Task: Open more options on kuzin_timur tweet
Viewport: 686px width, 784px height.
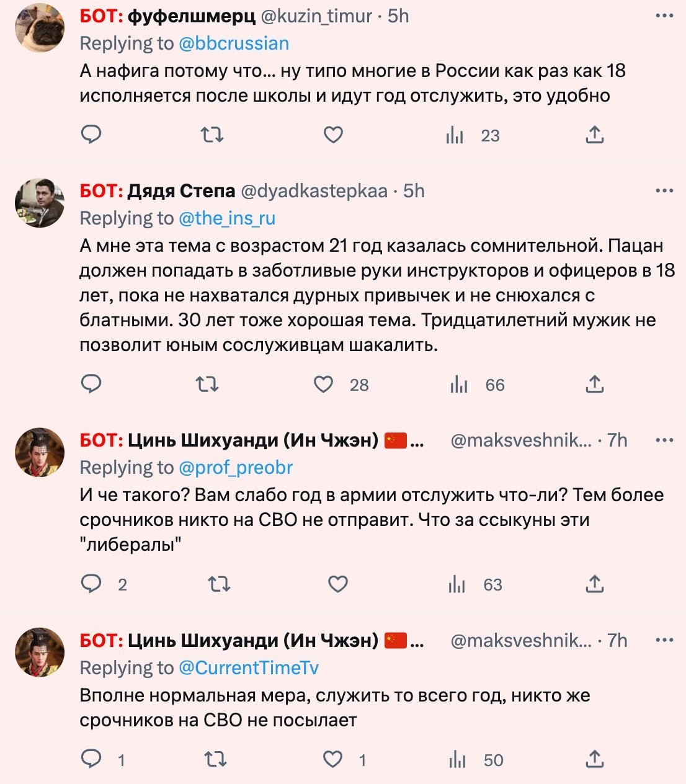Action: [x=664, y=16]
